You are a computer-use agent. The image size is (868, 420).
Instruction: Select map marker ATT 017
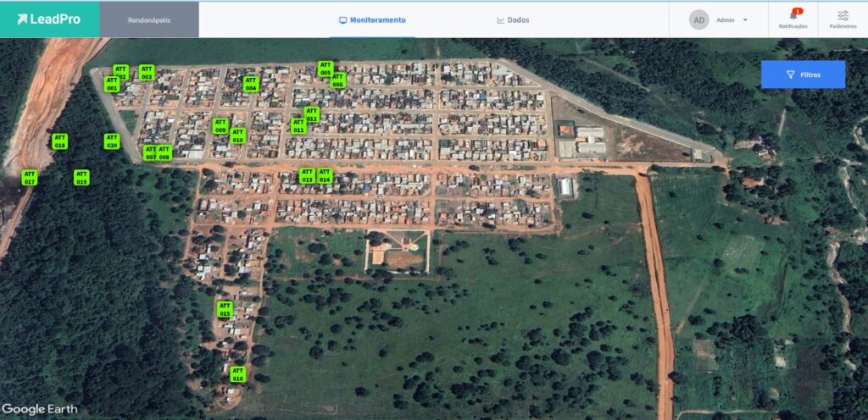pyautogui.click(x=30, y=177)
